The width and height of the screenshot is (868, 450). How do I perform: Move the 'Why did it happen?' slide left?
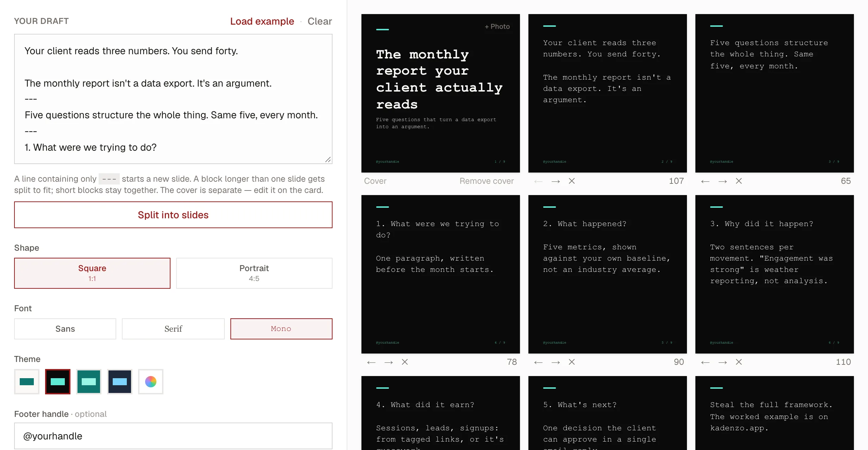[x=705, y=362]
